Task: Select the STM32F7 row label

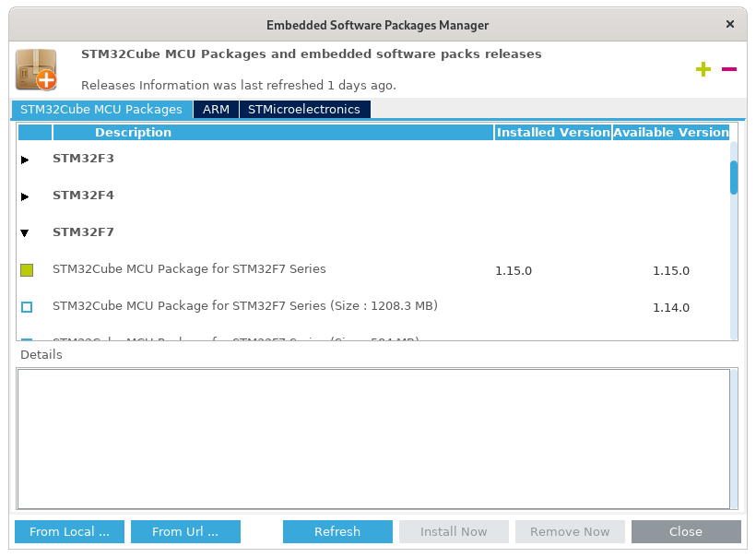Action: point(83,232)
